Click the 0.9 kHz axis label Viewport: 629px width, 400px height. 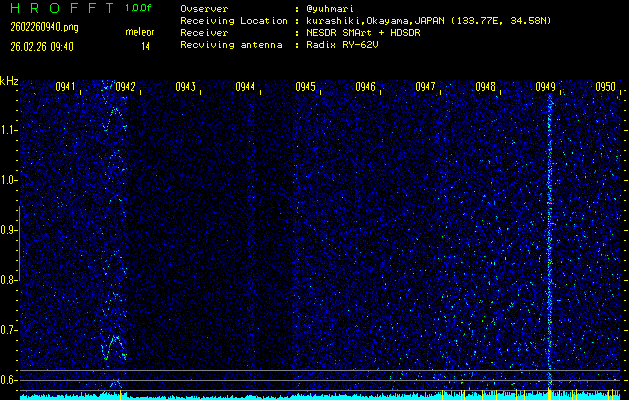pos(7,230)
